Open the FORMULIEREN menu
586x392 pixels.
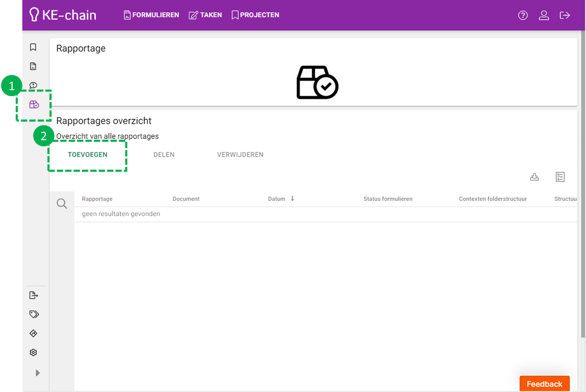[x=151, y=15]
